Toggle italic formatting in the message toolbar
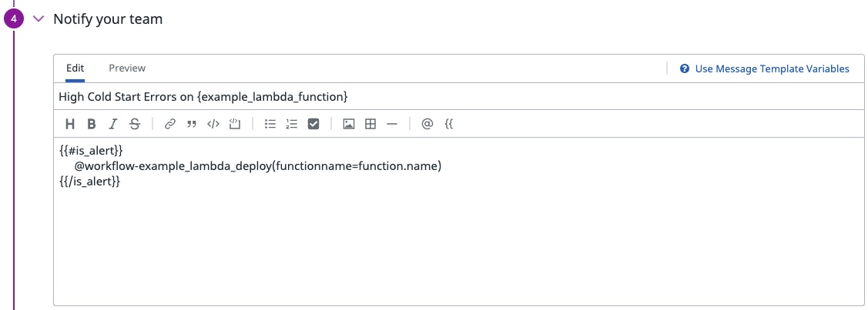Image resolution: width=868 pixels, height=310 pixels. 113,124
